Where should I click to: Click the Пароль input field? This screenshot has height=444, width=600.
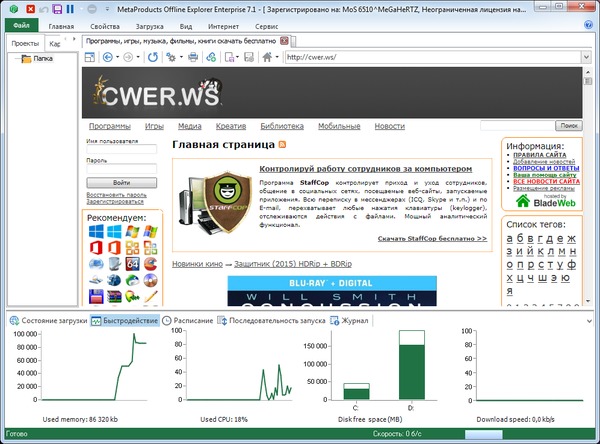tap(122, 168)
